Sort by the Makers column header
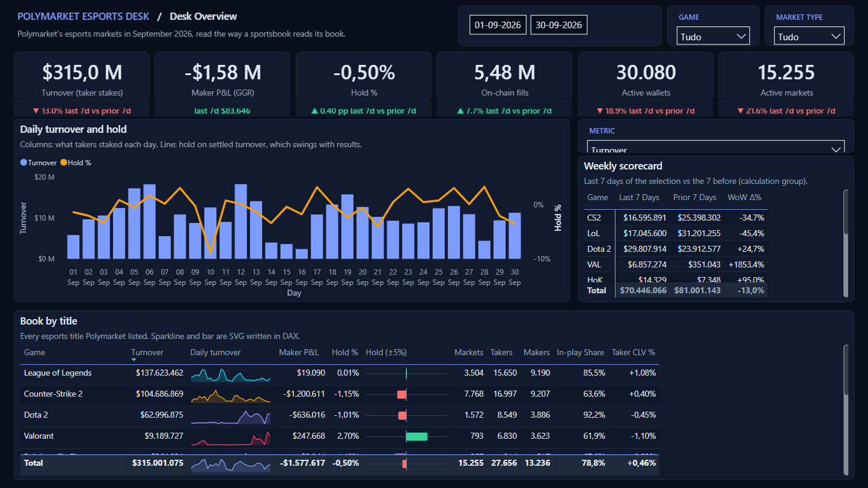This screenshot has height=488, width=868. point(537,353)
